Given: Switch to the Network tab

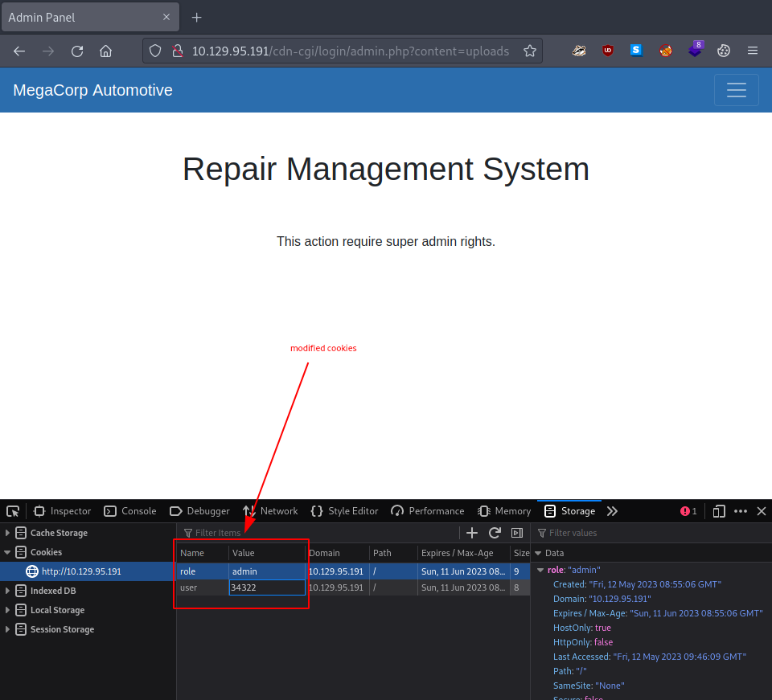Looking at the screenshot, I should pyautogui.click(x=270, y=511).
